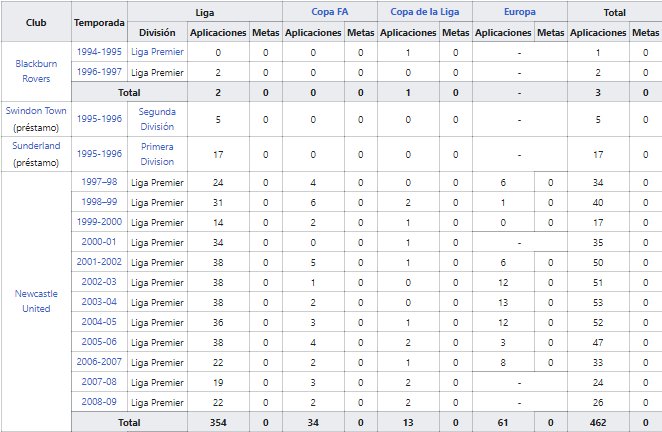Click Newcastle total Europa Aplicaciones 61

503,422
